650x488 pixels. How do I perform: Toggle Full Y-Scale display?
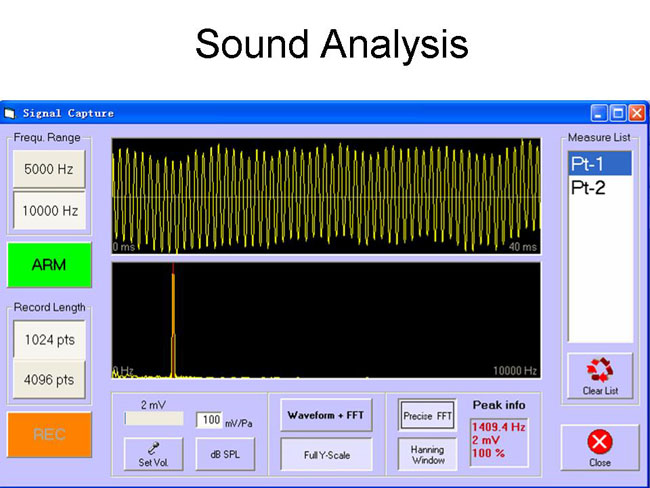(325, 454)
